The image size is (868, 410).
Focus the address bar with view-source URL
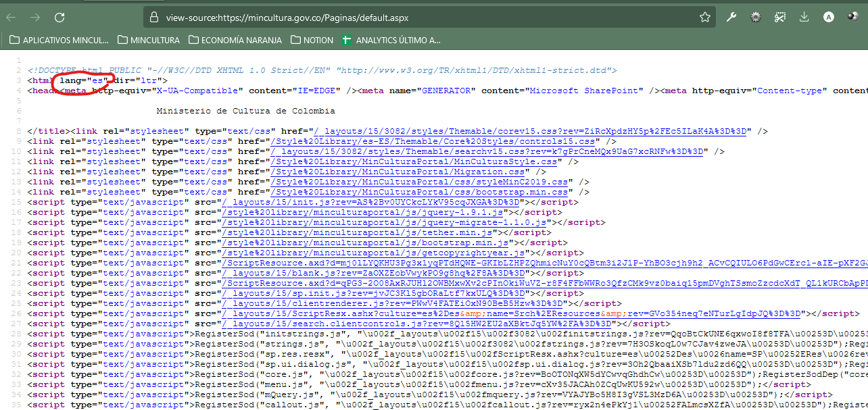click(429, 17)
